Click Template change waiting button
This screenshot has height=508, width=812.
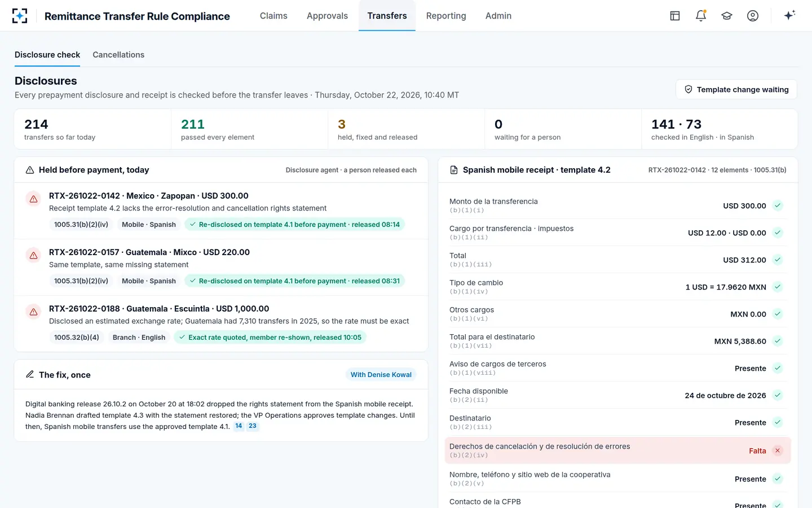[736, 89]
